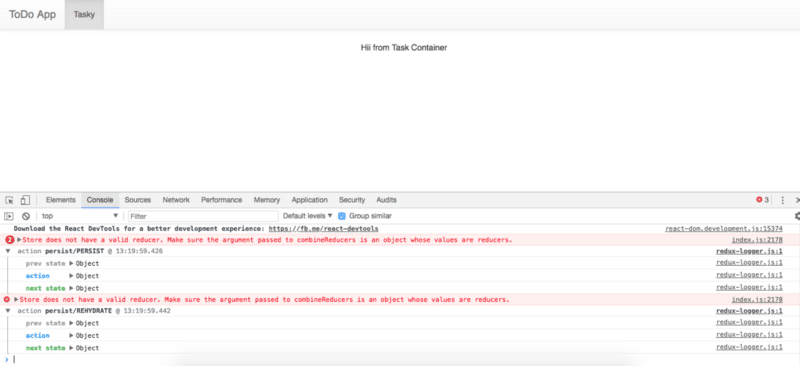This screenshot has width=800, height=366.
Task: Click the Hii from Task Container text
Action: pyautogui.click(x=404, y=47)
